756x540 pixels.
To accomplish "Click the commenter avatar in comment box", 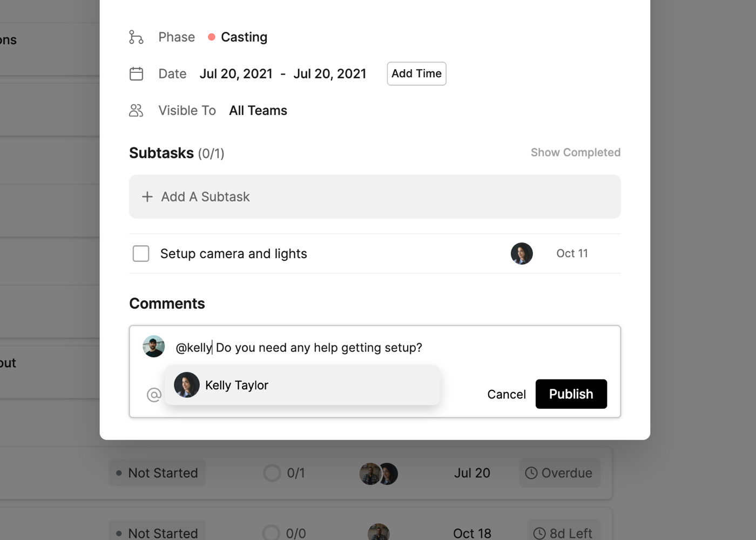I will (x=154, y=347).
